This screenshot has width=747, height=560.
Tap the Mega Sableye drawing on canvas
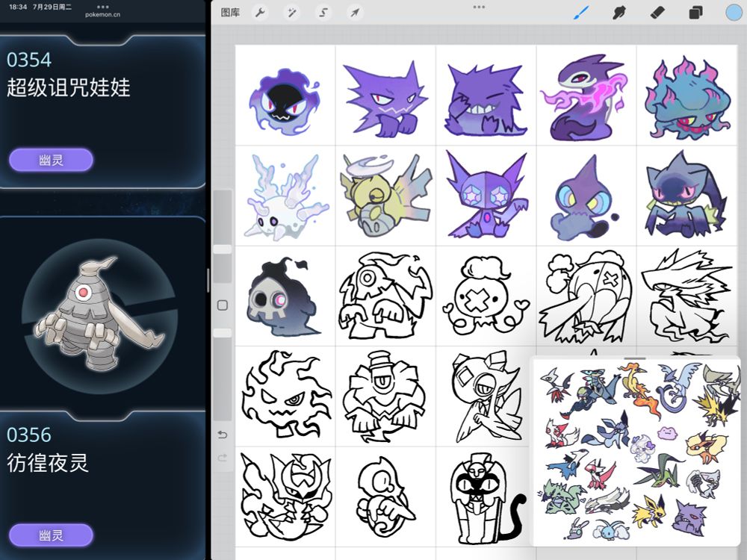[486, 195]
